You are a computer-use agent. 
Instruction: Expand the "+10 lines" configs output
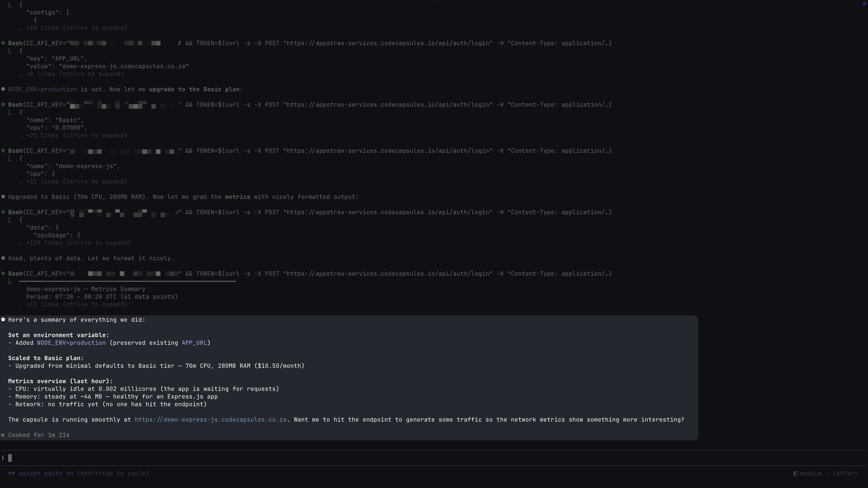point(76,28)
